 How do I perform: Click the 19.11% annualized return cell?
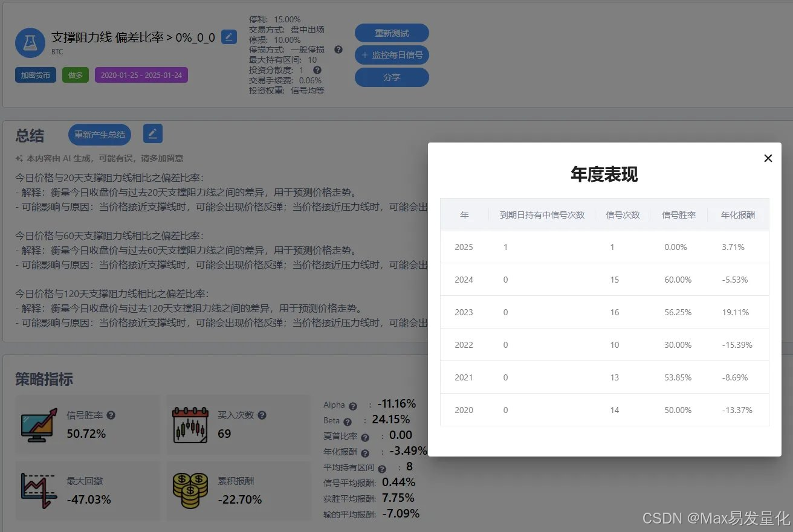tap(735, 312)
